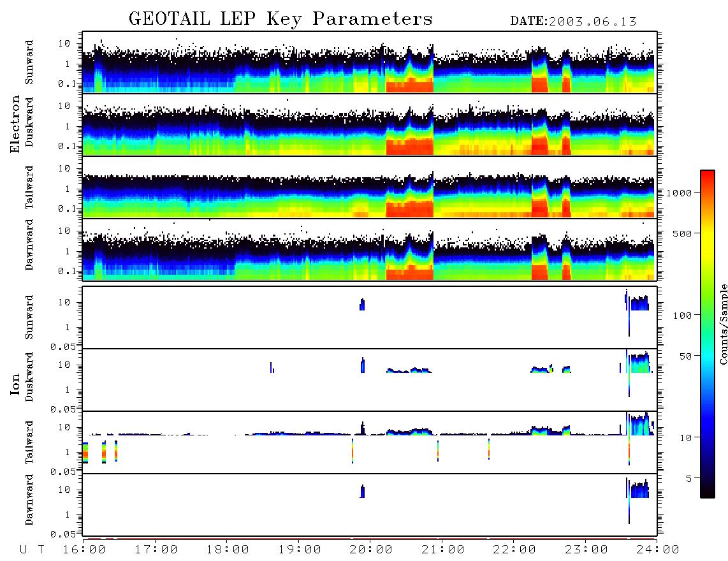Open the Electron Duskward spectrogram panel
728x561 pixels.
point(370,124)
